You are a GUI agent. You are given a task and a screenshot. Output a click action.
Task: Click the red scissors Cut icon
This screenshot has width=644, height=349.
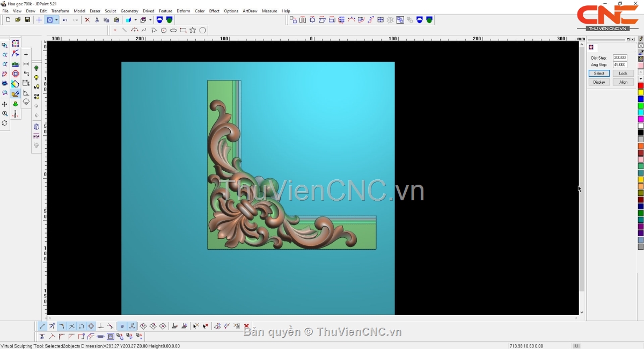pos(97,20)
